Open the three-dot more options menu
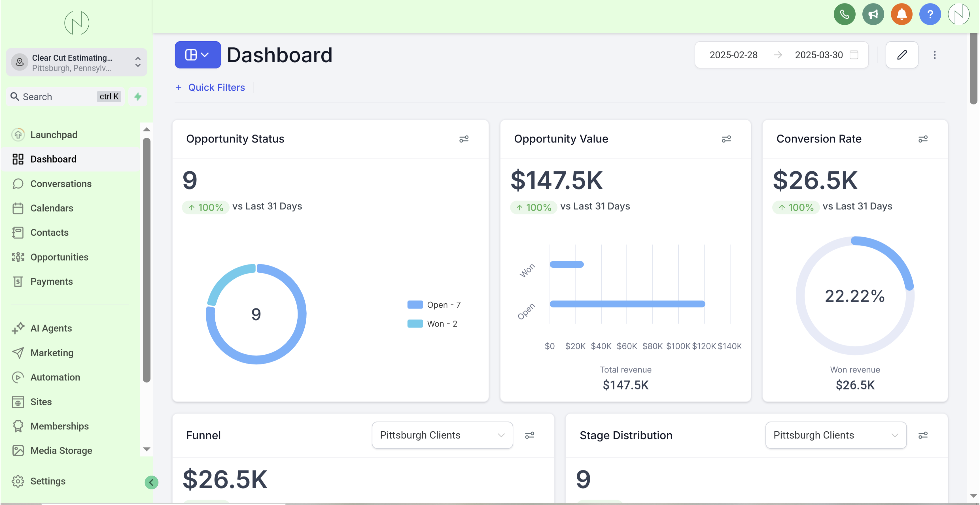 coord(934,55)
